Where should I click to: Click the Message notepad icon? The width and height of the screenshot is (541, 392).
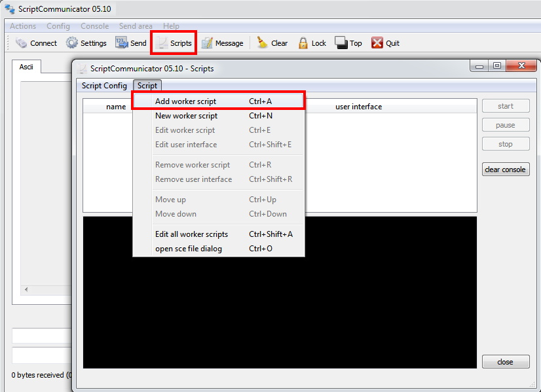pyautogui.click(x=207, y=43)
